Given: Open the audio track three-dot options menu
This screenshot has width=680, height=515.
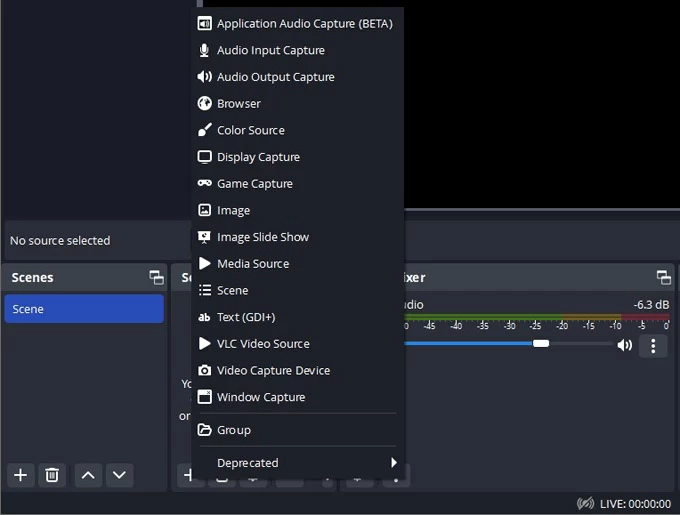Looking at the screenshot, I should [x=653, y=346].
